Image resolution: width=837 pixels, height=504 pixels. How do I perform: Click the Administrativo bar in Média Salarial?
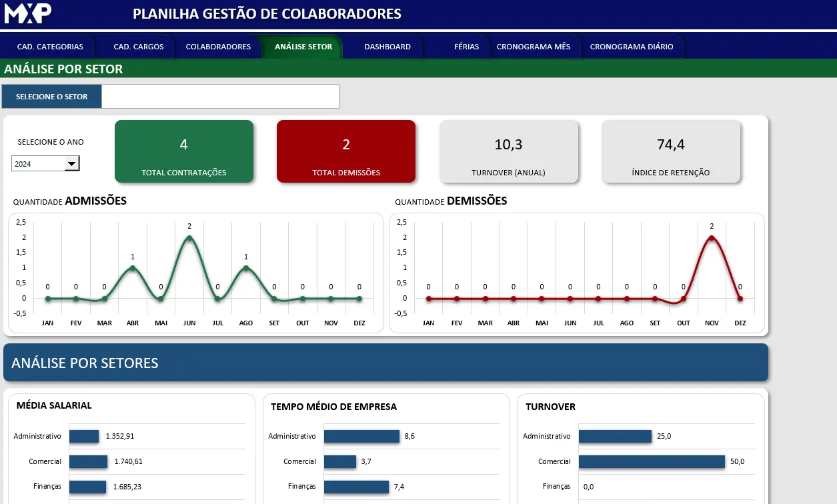84,436
